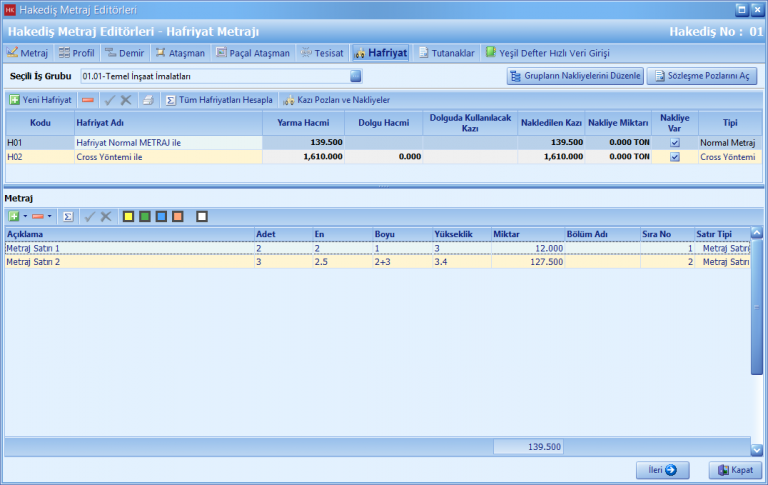Click the Yeni Hafriyat add button

[x=41, y=100]
